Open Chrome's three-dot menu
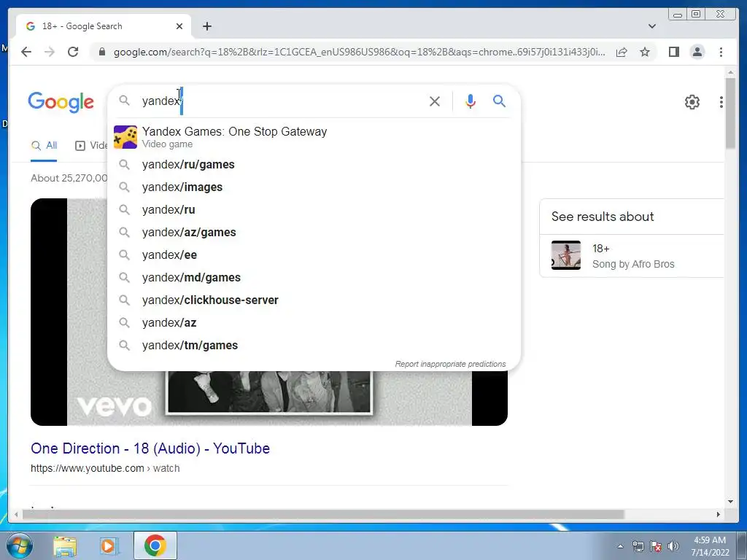 721,52
